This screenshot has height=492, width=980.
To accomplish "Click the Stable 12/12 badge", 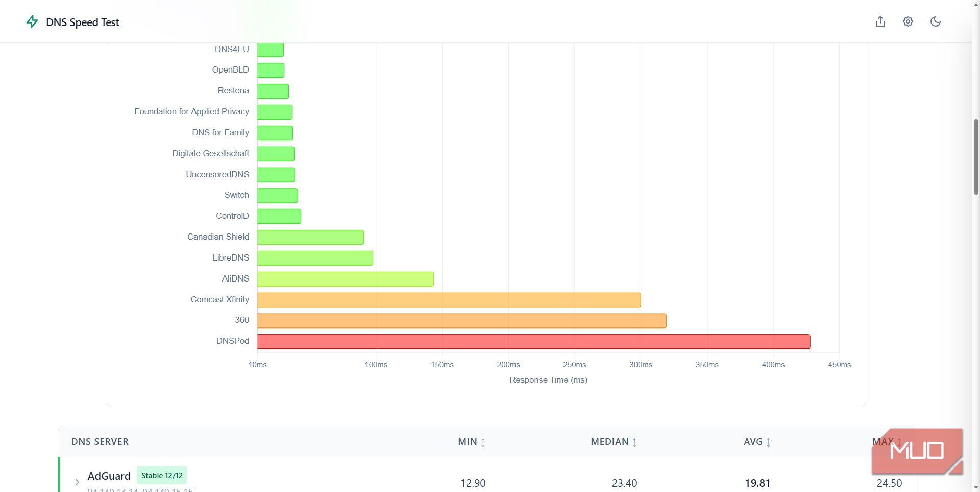I will 162,475.
